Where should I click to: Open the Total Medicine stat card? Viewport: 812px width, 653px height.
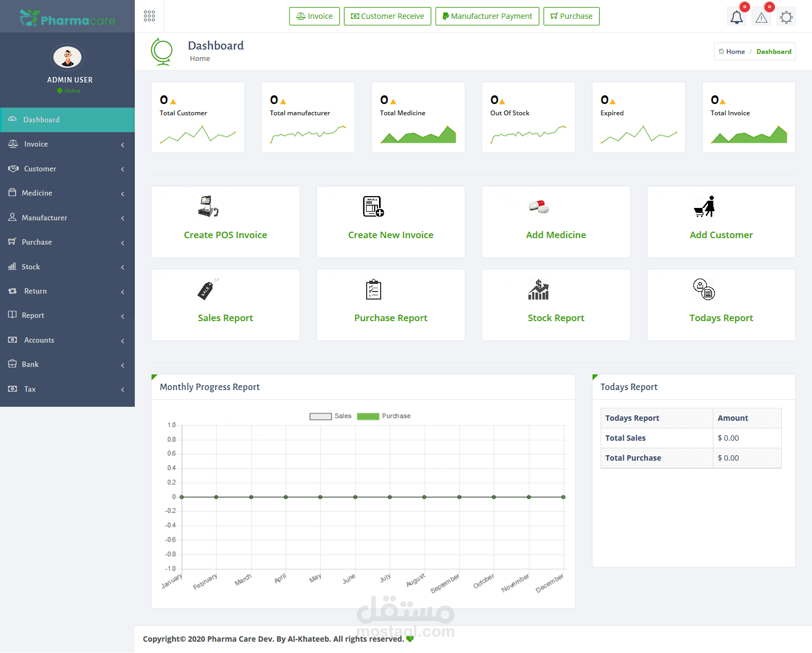point(418,117)
